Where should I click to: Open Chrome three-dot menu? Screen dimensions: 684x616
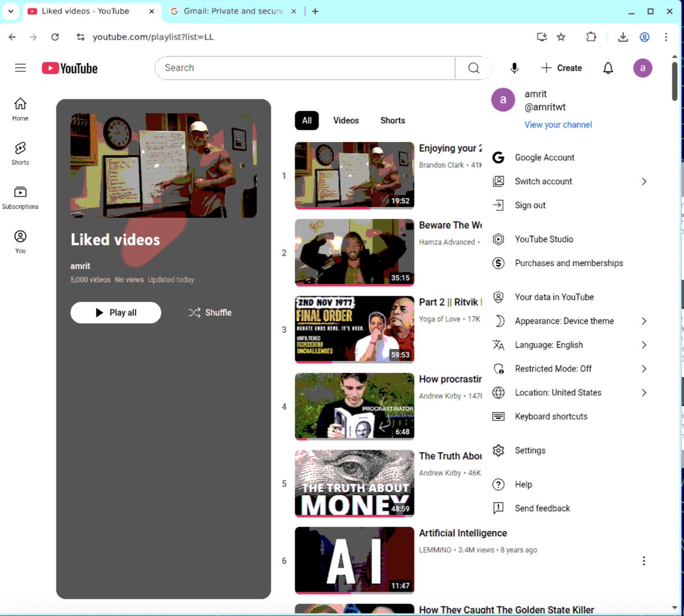(x=666, y=37)
